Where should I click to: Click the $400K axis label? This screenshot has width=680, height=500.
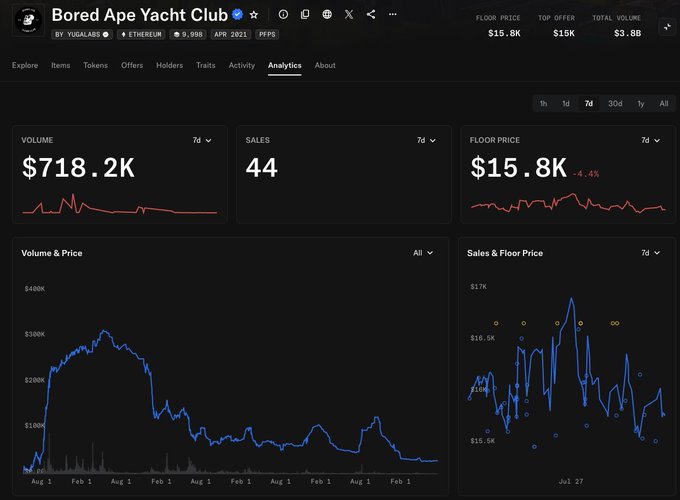[35, 289]
